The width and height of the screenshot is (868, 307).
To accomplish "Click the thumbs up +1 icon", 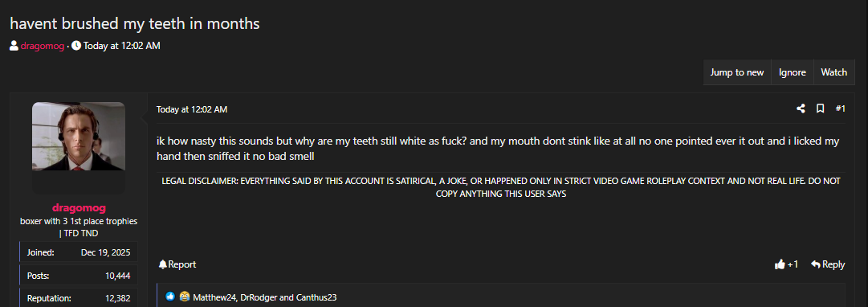I will [780, 264].
